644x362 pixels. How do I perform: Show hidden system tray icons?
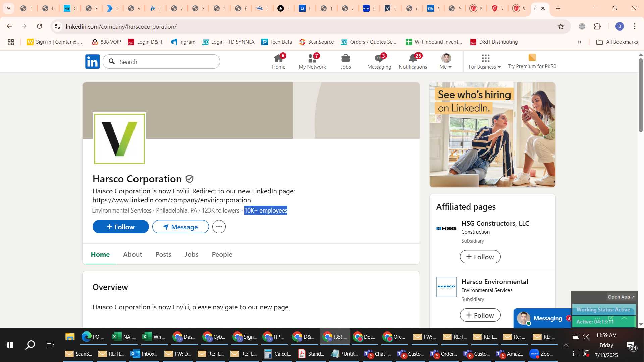(566, 345)
